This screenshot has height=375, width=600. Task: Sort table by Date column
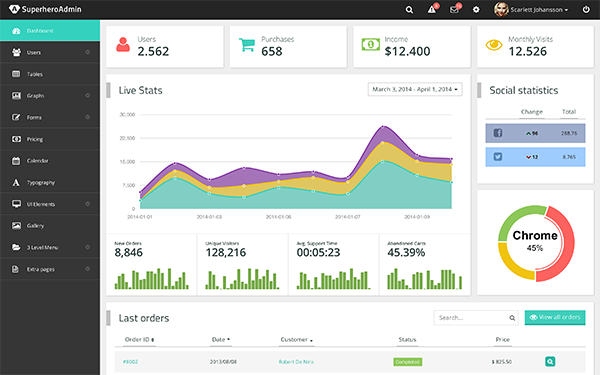[221, 339]
